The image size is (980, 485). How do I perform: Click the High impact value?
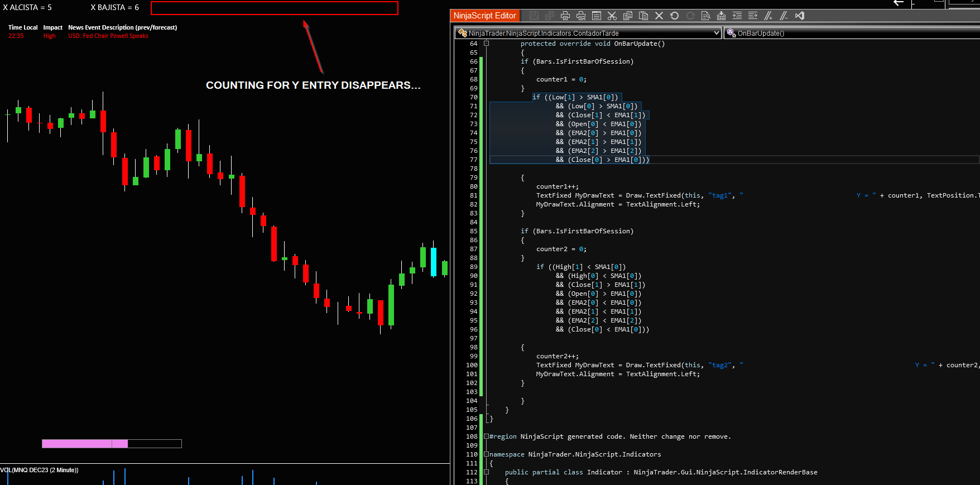pyautogui.click(x=50, y=36)
